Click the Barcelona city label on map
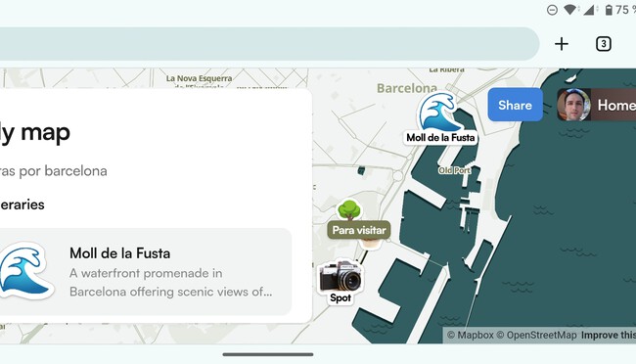The height and width of the screenshot is (364, 636). [x=407, y=88]
